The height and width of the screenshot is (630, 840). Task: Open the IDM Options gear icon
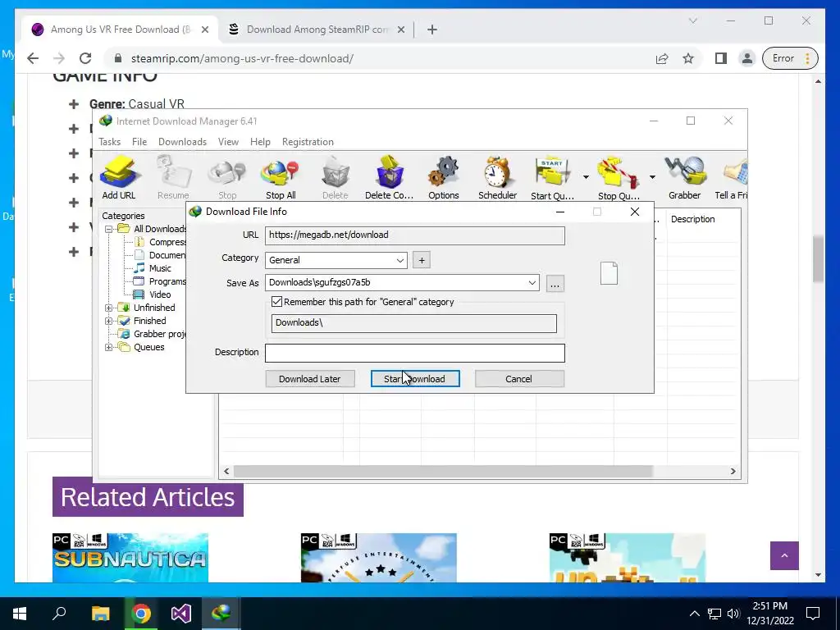[x=444, y=177]
